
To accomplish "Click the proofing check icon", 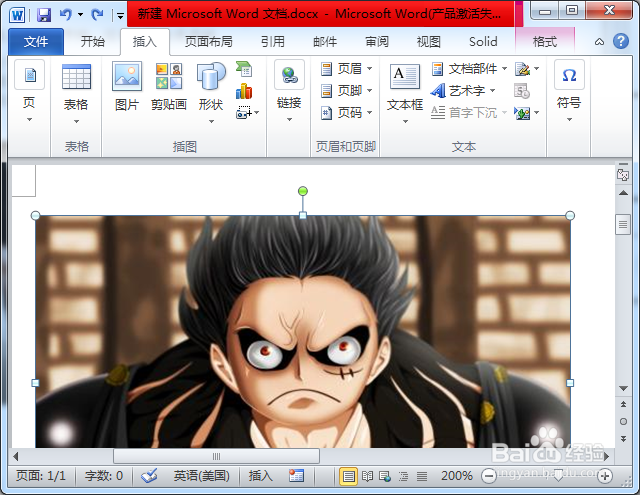I will pos(149,476).
